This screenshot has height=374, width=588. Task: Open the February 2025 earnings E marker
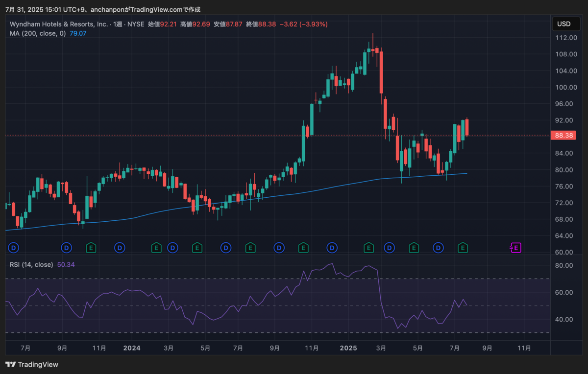(369, 248)
